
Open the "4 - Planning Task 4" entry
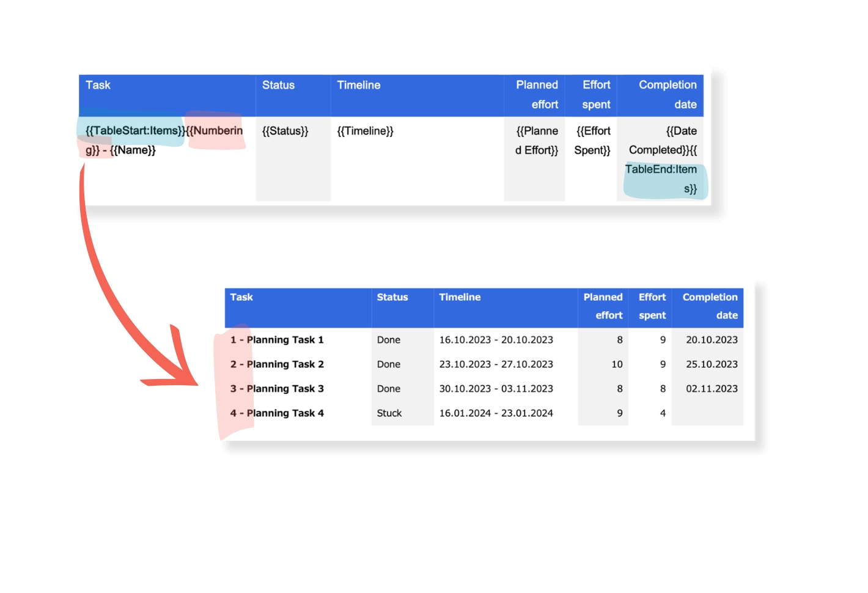pyautogui.click(x=277, y=413)
